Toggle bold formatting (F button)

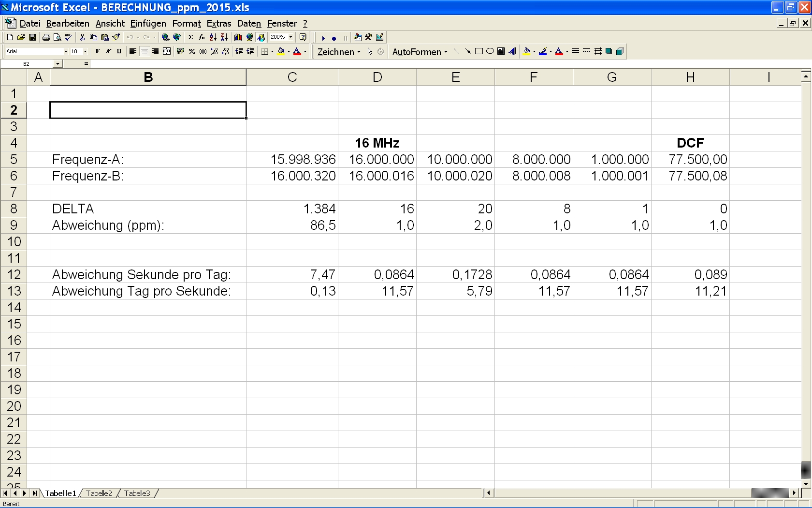tap(97, 51)
